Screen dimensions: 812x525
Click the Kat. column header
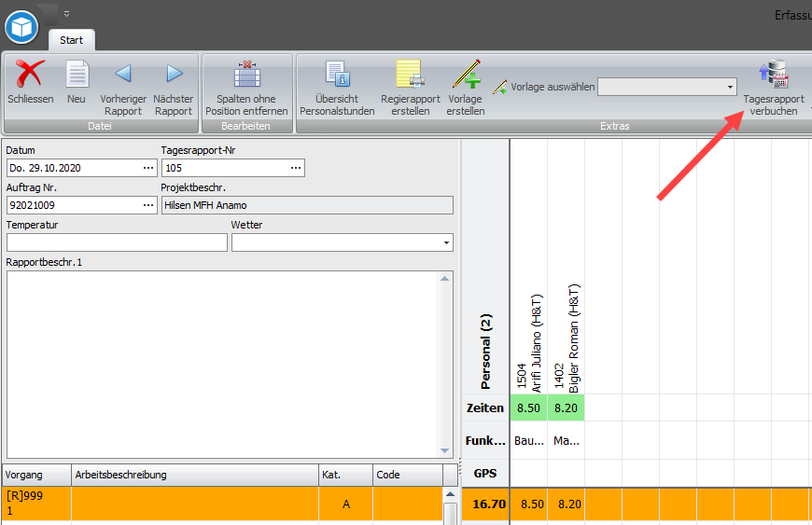pos(345,475)
